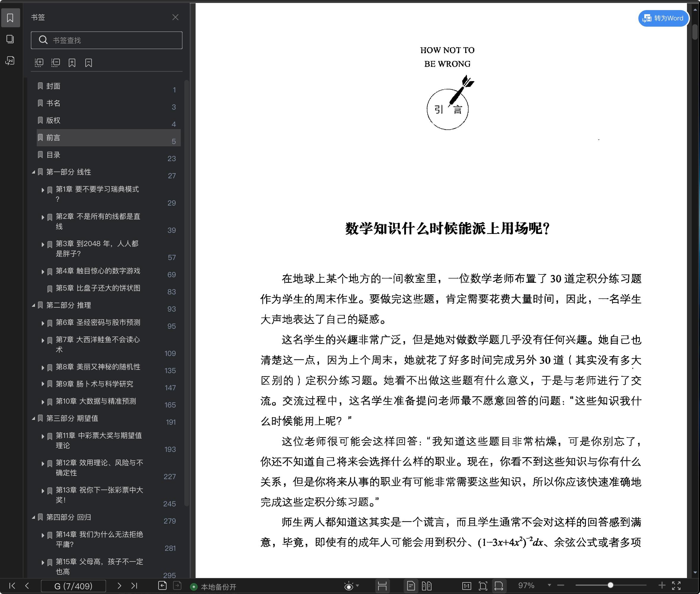The width and height of the screenshot is (700, 594).
Task: Click the fit page icon
Action: 483,586
